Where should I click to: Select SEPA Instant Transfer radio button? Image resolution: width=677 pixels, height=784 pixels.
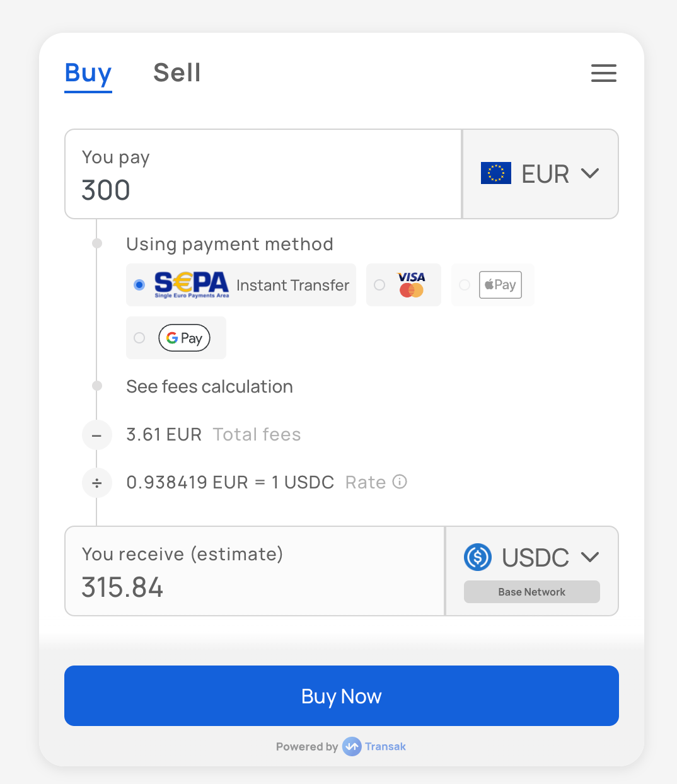[x=139, y=285]
